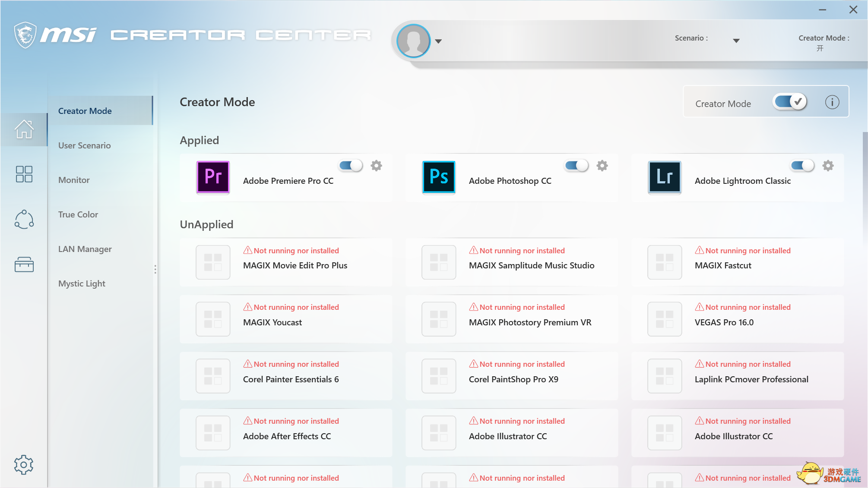This screenshot has height=488, width=868.
Task: Click the home icon in left sidebar
Action: (x=24, y=129)
